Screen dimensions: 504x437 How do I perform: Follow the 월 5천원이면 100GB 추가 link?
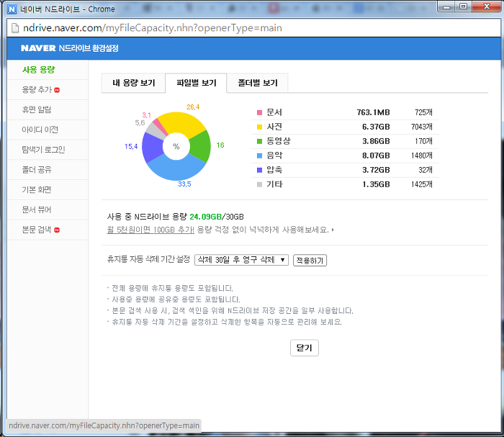point(150,230)
